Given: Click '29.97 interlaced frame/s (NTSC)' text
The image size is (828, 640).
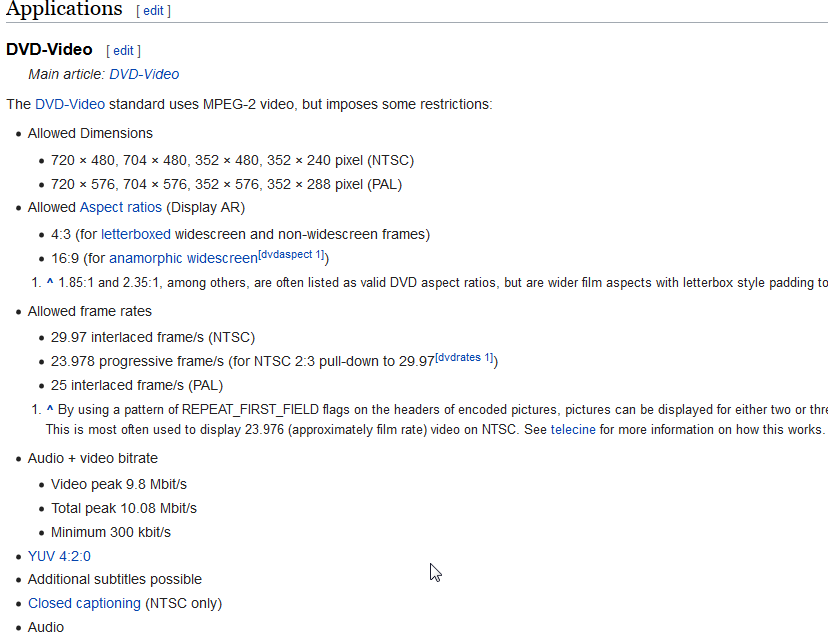Looking at the screenshot, I should click(153, 337).
